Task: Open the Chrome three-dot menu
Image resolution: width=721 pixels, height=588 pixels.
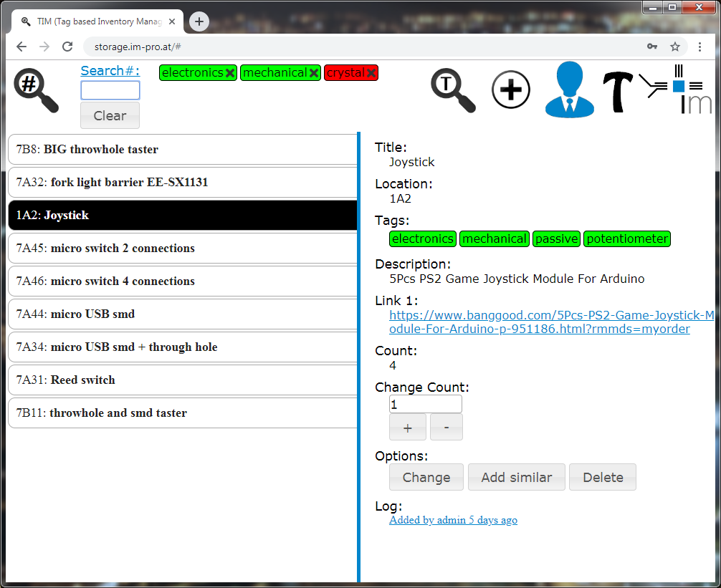Action: 699,47
